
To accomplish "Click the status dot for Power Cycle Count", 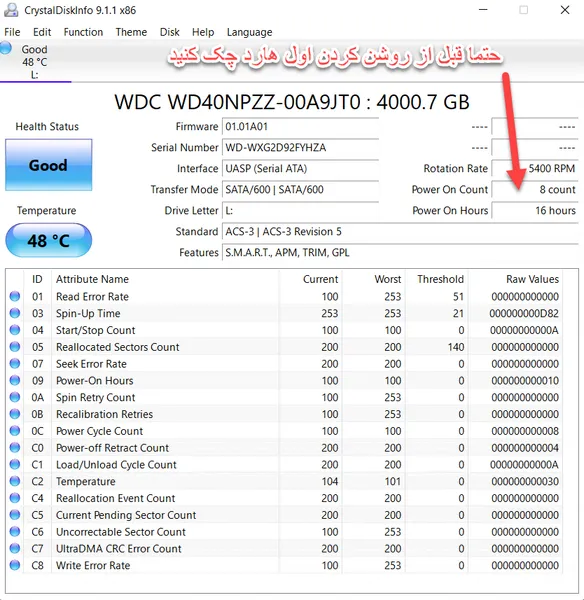I will pyautogui.click(x=15, y=431).
